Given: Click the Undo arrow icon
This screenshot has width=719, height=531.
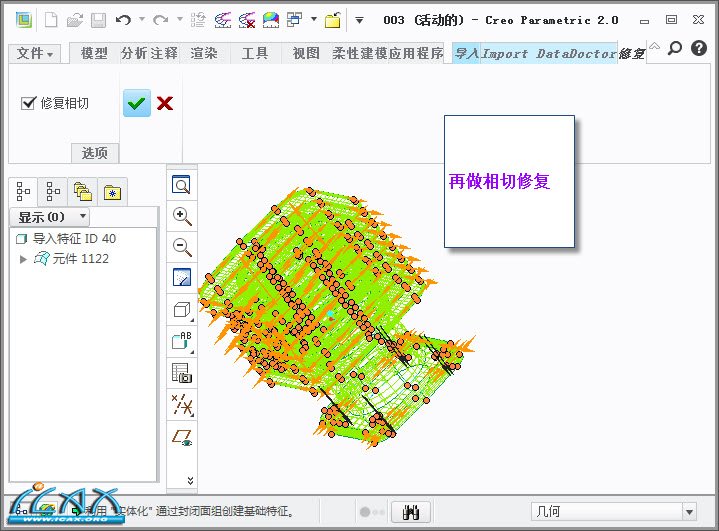Looking at the screenshot, I should (123, 20).
